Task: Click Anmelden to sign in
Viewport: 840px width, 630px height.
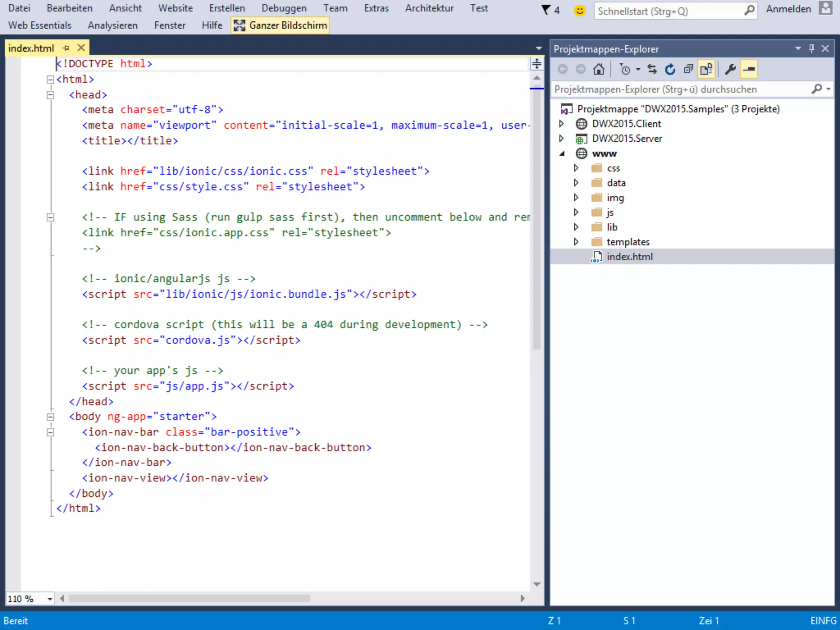Action: tap(788, 9)
